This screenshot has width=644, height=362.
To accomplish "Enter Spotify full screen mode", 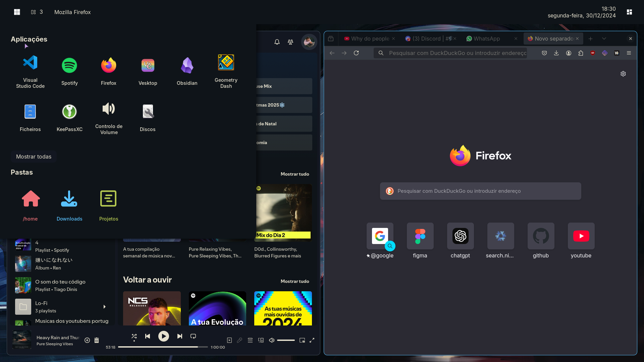I will (312, 340).
